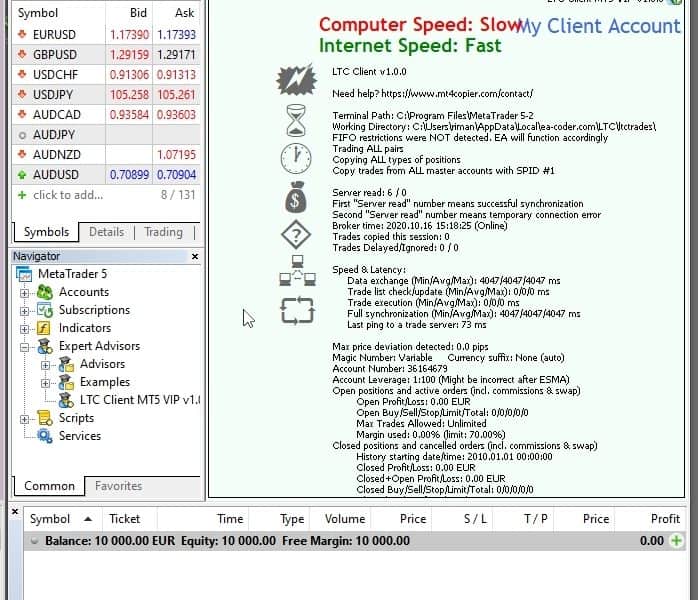Click the green plus in Balance row
The image size is (698, 600).
[676, 541]
